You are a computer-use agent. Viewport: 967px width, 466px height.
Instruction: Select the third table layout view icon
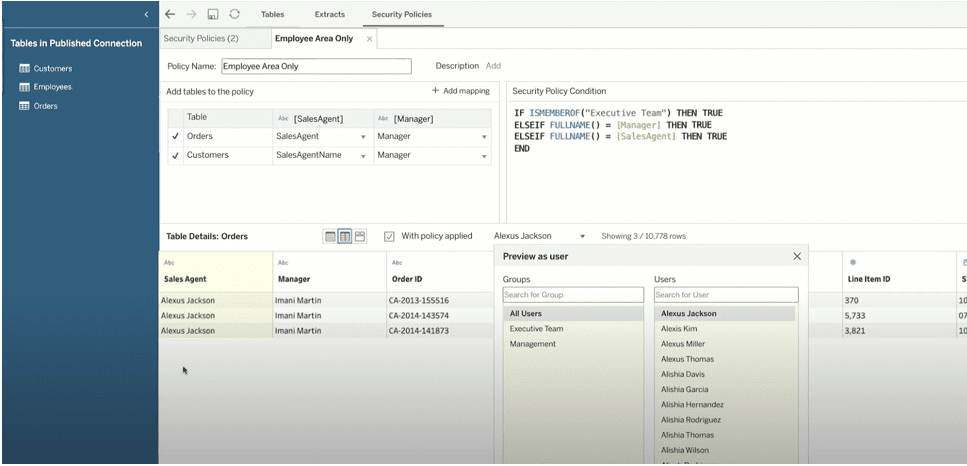point(360,236)
